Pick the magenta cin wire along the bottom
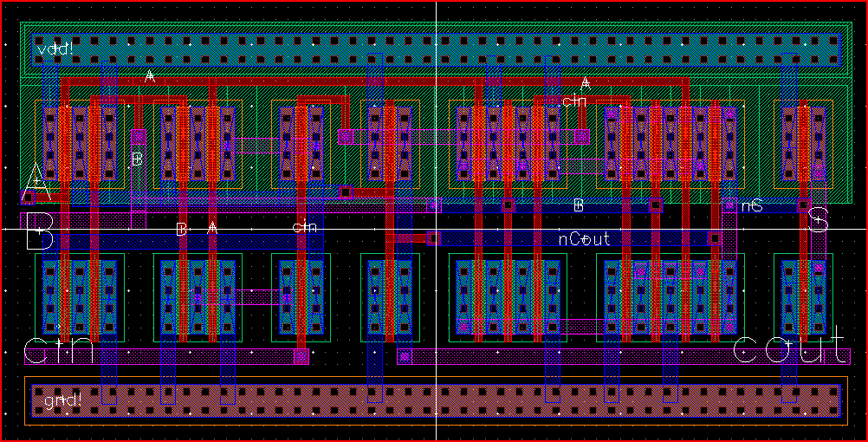Viewport: 868px width, 442px height. click(166, 357)
